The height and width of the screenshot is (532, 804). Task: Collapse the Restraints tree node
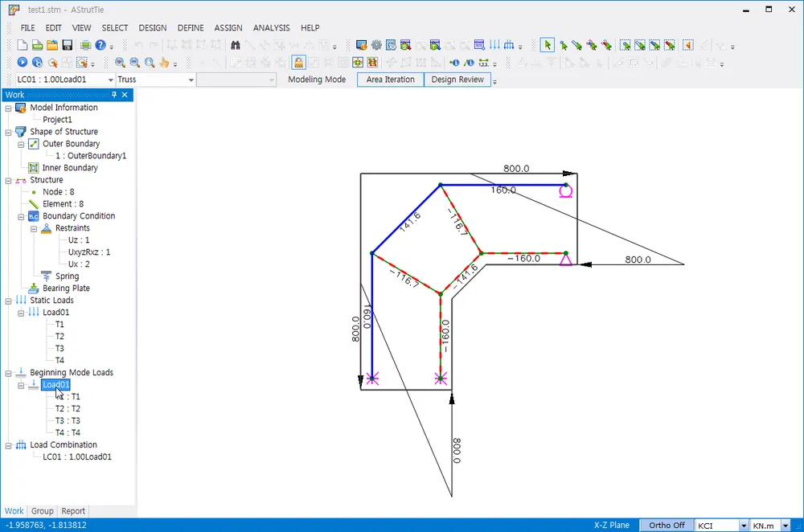(x=34, y=228)
